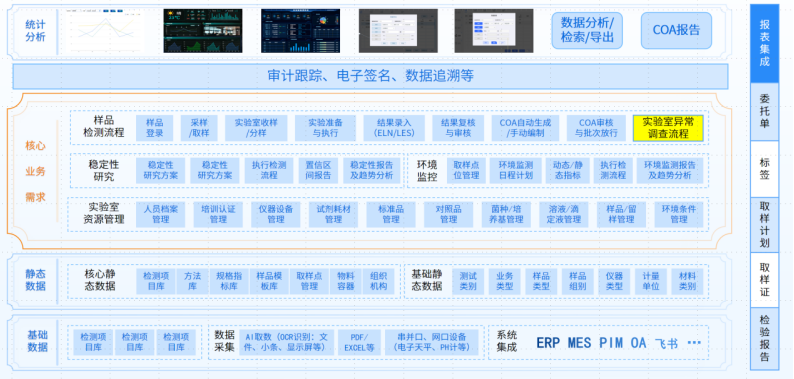Select the PDF/EXCEL等 data source
This screenshot has width=794, height=379.
[x=359, y=343]
